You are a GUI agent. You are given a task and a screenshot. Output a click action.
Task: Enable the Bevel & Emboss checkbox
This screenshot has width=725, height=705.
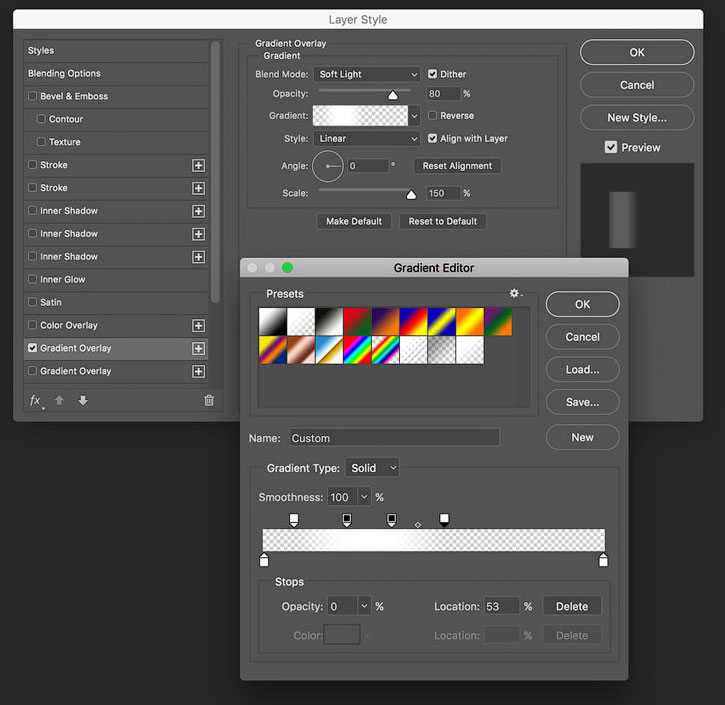[32, 96]
